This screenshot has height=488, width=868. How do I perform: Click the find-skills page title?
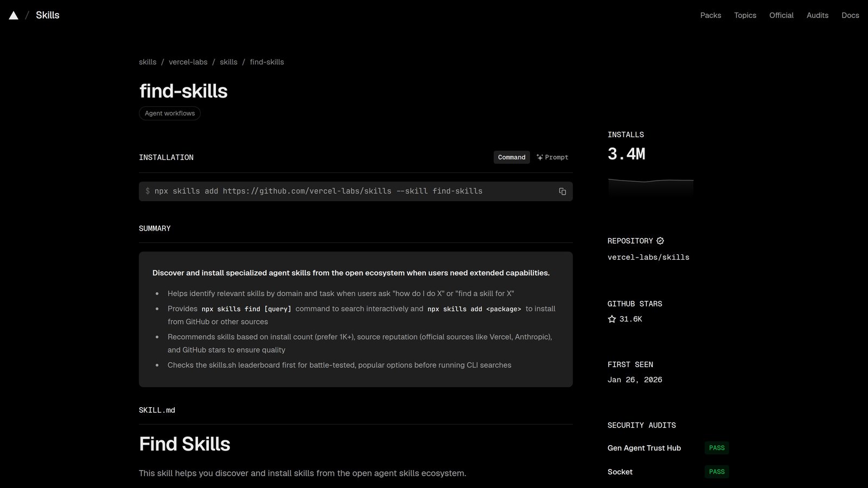[183, 91]
